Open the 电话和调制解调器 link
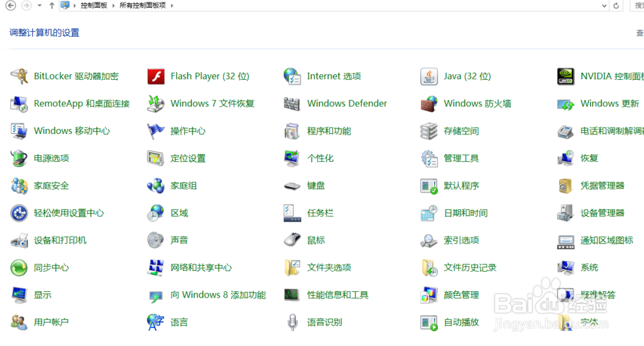This screenshot has height=346, width=644. (612, 131)
